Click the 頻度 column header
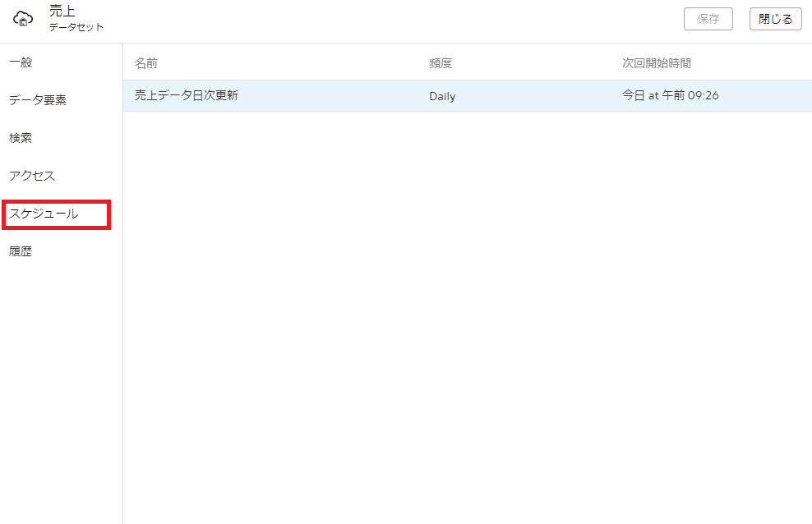 [x=441, y=63]
